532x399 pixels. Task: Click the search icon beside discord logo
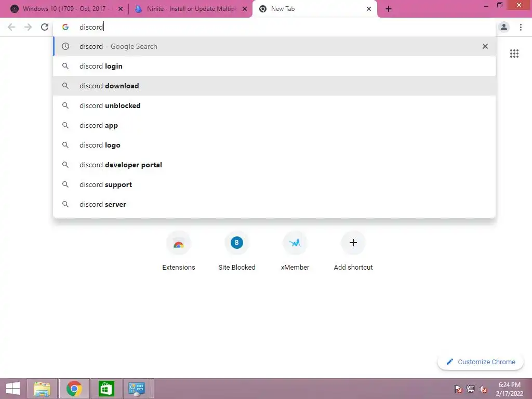pos(65,145)
